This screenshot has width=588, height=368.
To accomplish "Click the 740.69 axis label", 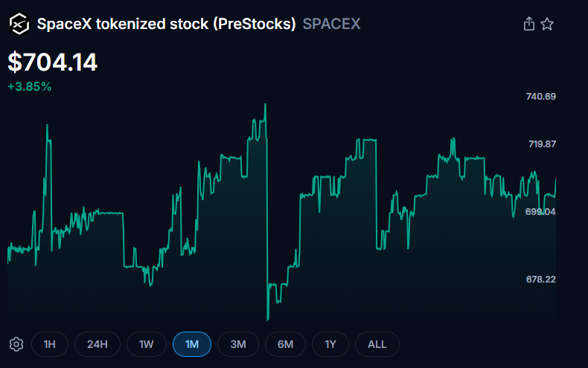I will [541, 97].
